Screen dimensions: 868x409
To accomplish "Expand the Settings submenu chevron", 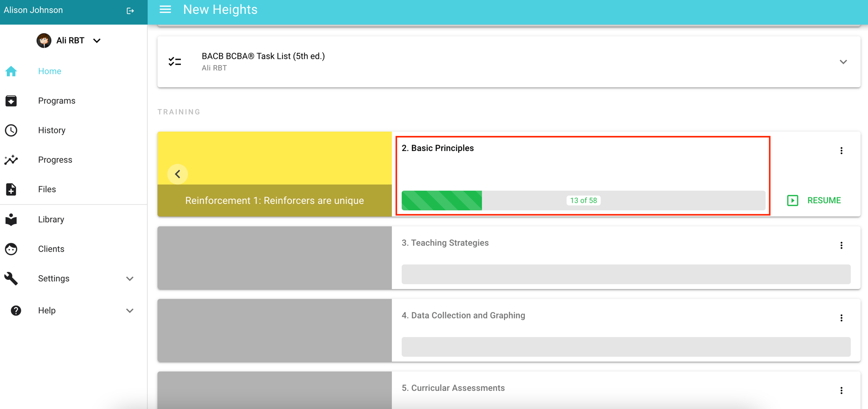I will click(x=130, y=279).
